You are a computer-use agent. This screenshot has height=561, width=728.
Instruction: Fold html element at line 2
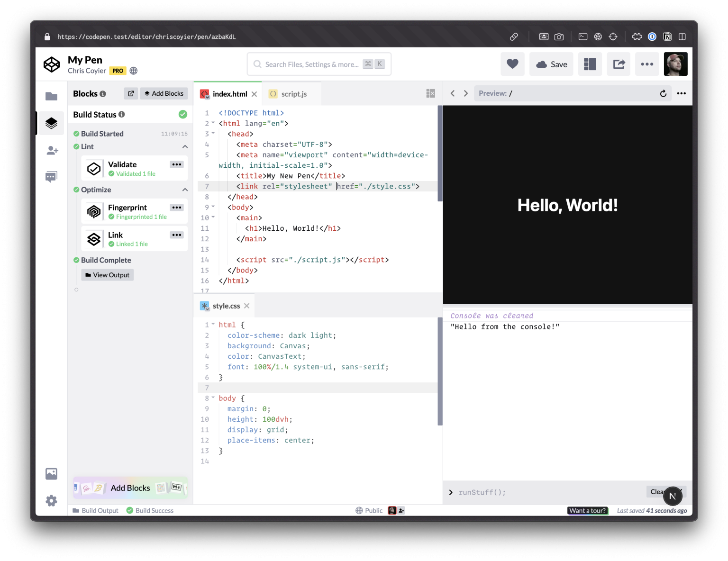213,123
